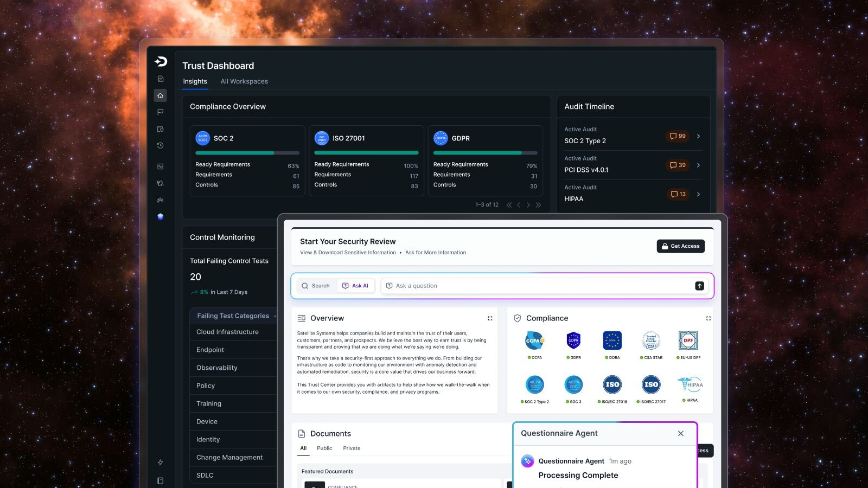Open the home icon in sidebar
Image resolution: width=868 pixels, height=488 pixels.
tap(160, 95)
